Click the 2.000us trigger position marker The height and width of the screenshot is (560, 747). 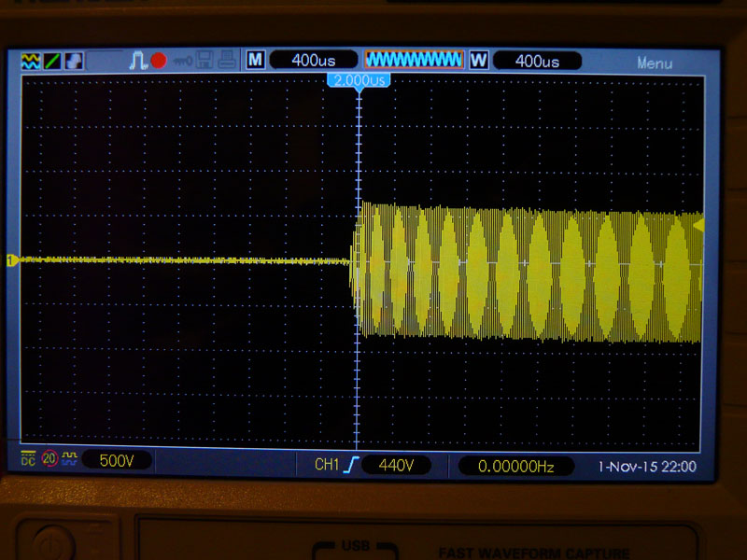(x=358, y=81)
